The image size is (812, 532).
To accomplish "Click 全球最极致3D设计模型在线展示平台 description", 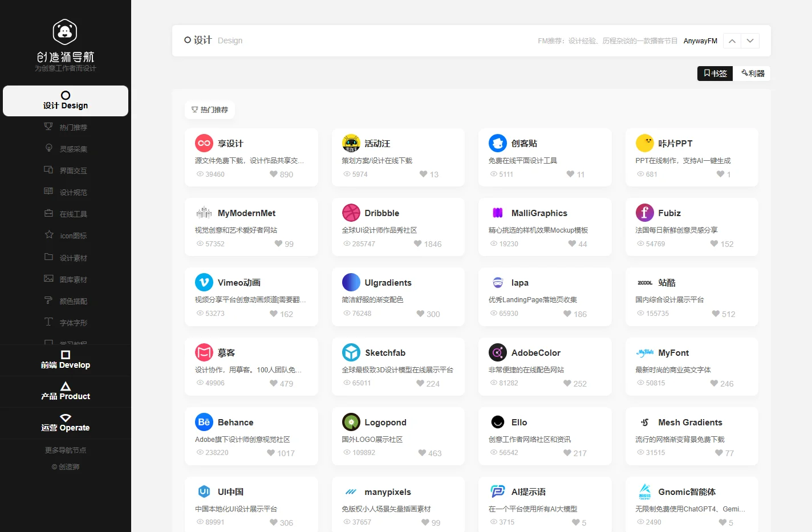I will click(397, 369).
